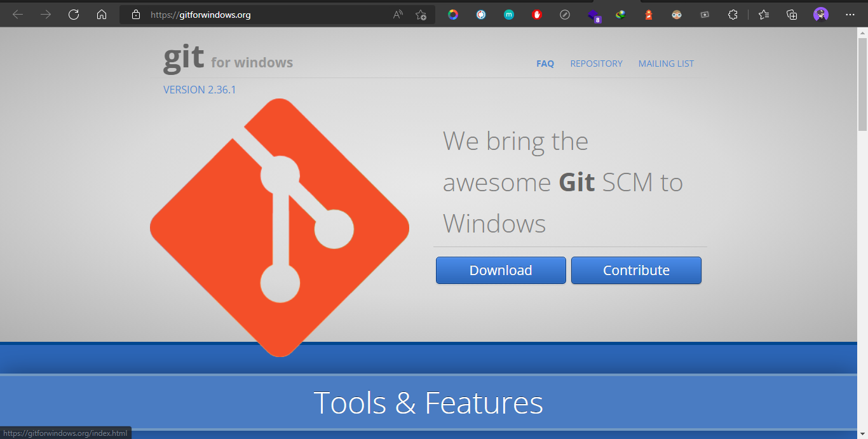Click the Download button

[501, 270]
